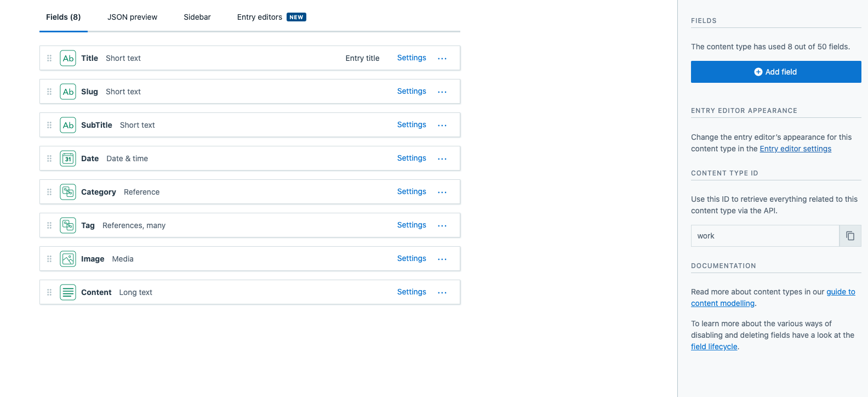Open Settings for the Content field

(x=412, y=292)
